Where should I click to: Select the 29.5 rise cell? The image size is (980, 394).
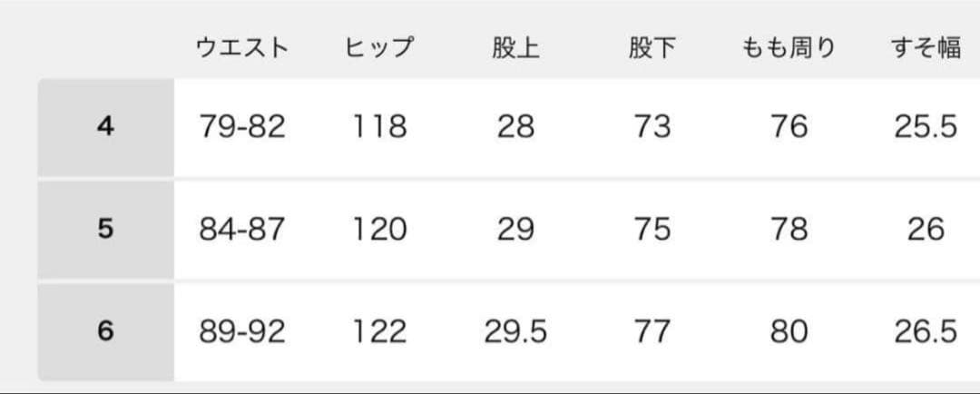pyautogui.click(x=515, y=331)
